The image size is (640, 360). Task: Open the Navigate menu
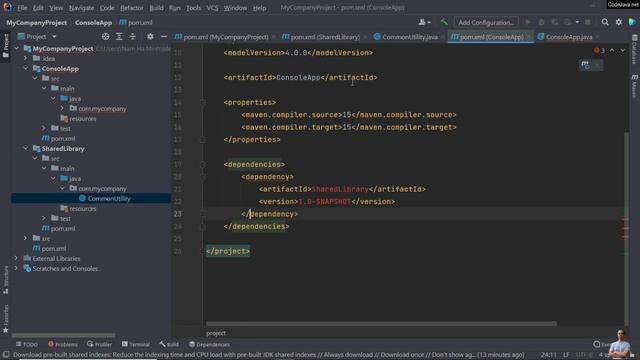click(x=81, y=8)
